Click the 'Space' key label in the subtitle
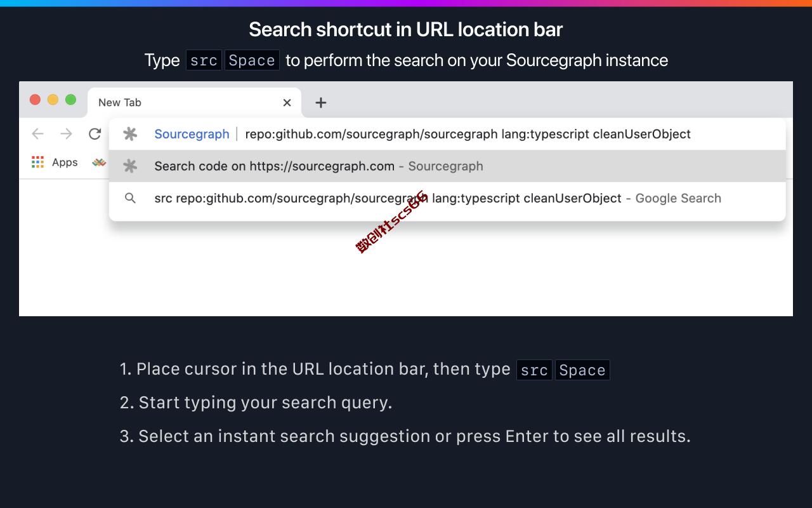812x508 pixels. pyautogui.click(x=252, y=60)
